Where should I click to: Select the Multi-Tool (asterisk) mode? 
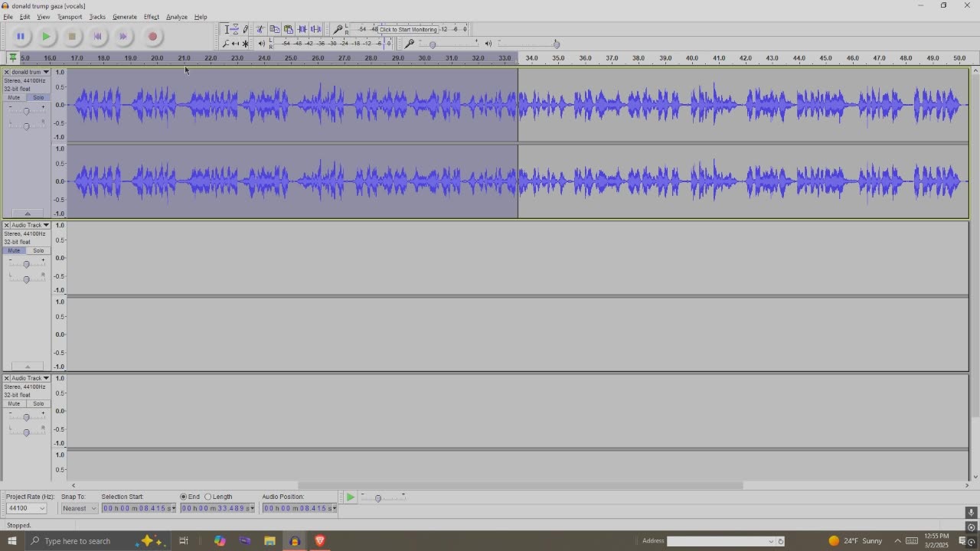pos(245,44)
